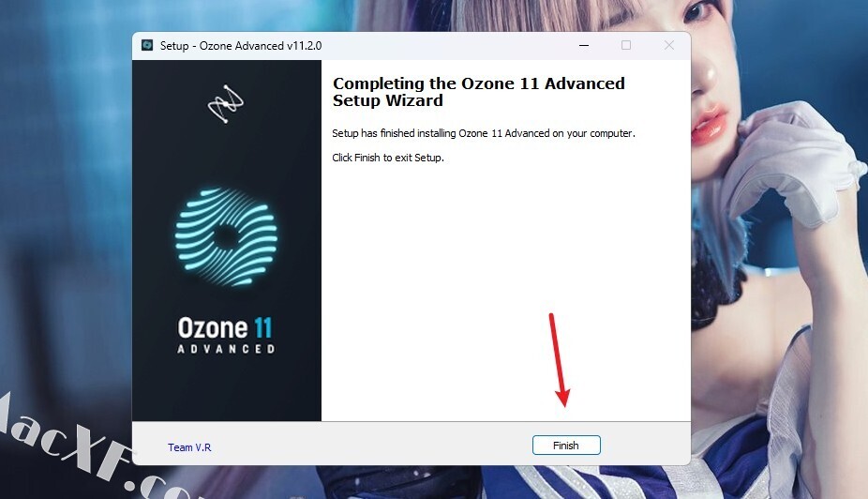Image resolution: width=868 pixels, height=499 pixels.
Task: Click the ADVANCED label under Ozone 11
Action: (x=226, y=349)
